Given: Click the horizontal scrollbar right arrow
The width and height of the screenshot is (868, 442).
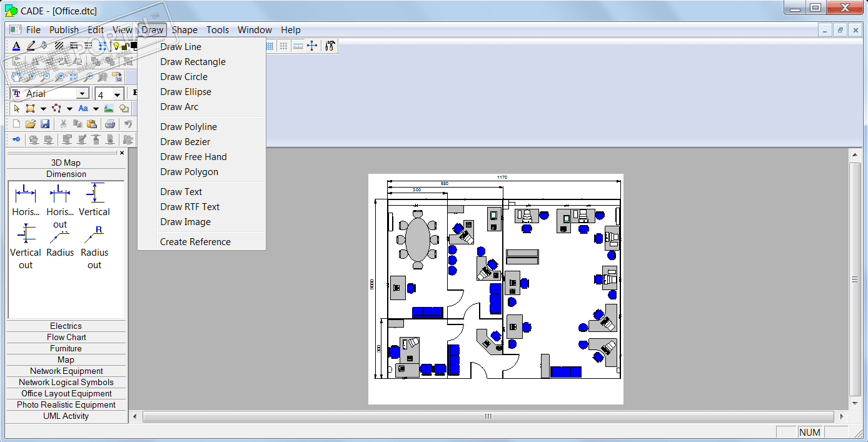Looking at the screenshot, I should click(x=843, y=416).
